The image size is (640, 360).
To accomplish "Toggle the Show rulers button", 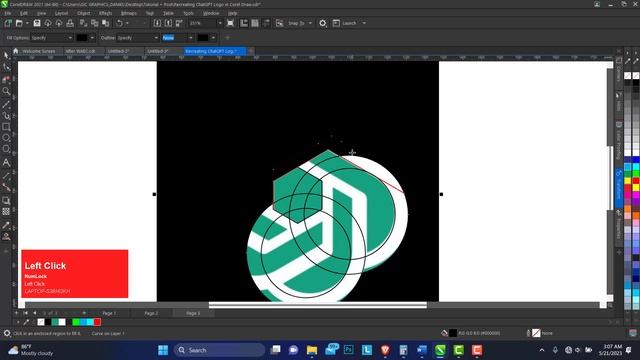I will point(244,23).
